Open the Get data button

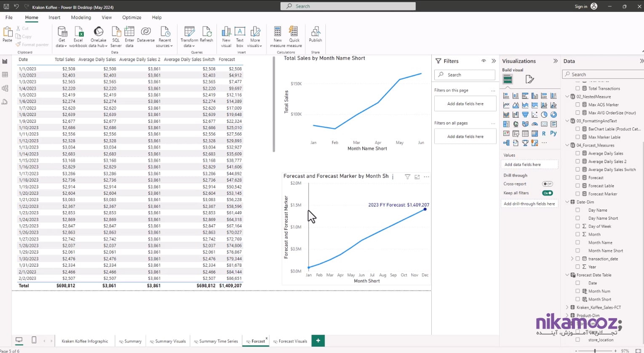pos(61,37)
